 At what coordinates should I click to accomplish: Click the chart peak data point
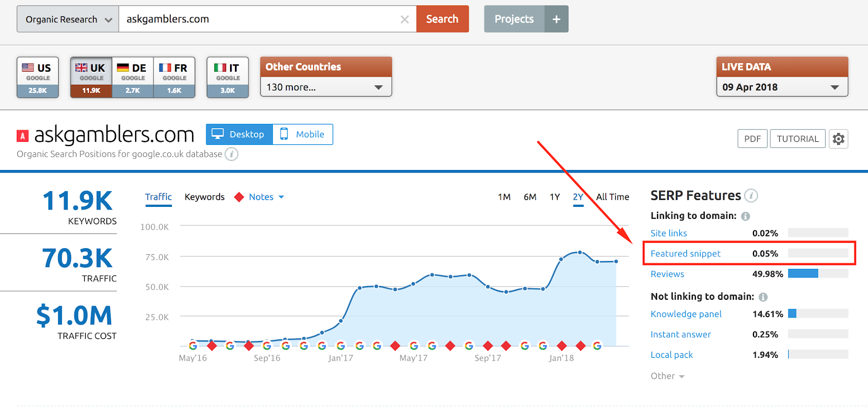tap(580, 253)
